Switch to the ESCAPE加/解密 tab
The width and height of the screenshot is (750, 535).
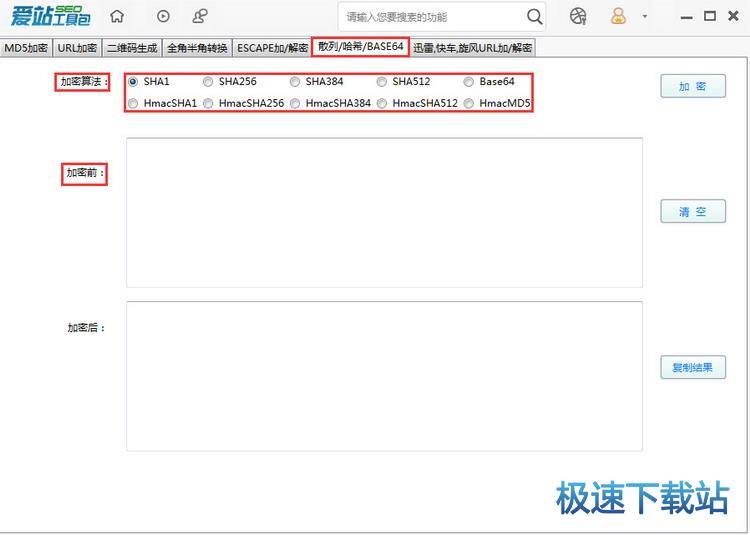(x=272, y=48)
